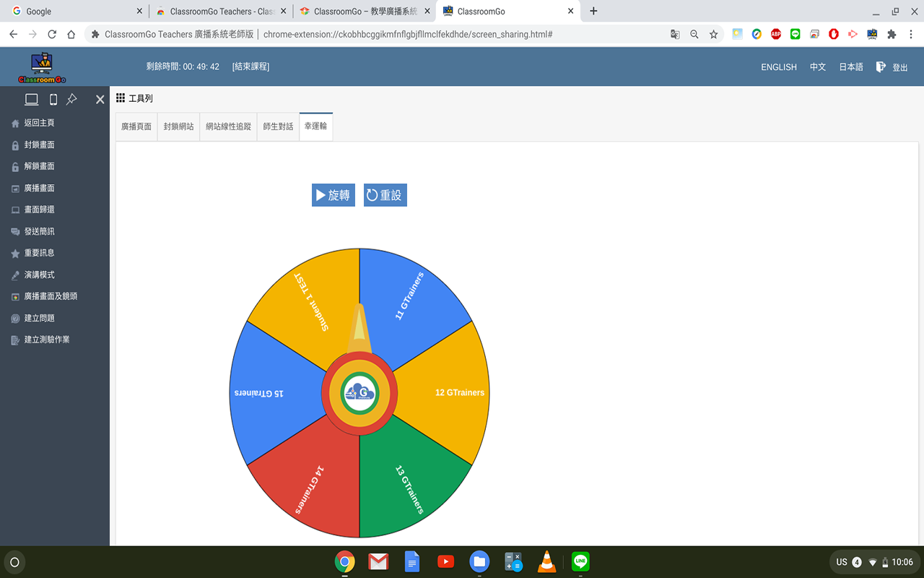Click the 登出 logout button
Viewport: 924px width, 578px height.
click(892, 67)
